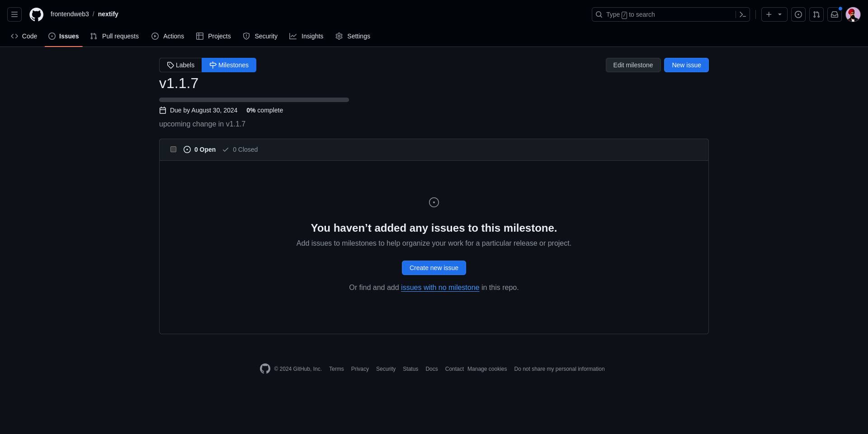Open notifications inbox icon

pos(835,14)
